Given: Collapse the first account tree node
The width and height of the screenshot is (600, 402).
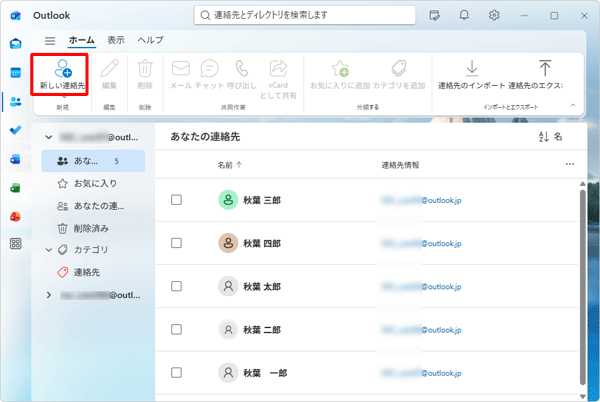Looking at the screenshot, I should [49, 137].
